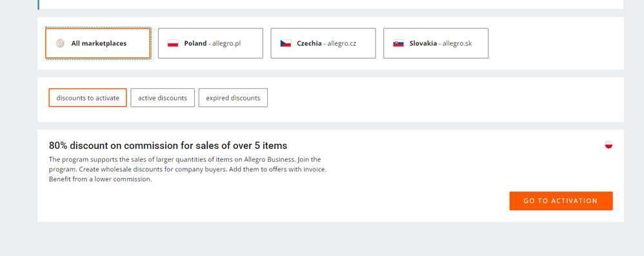Show expired discounts
This screenshot has height=256, width=644.
(233, 97)
